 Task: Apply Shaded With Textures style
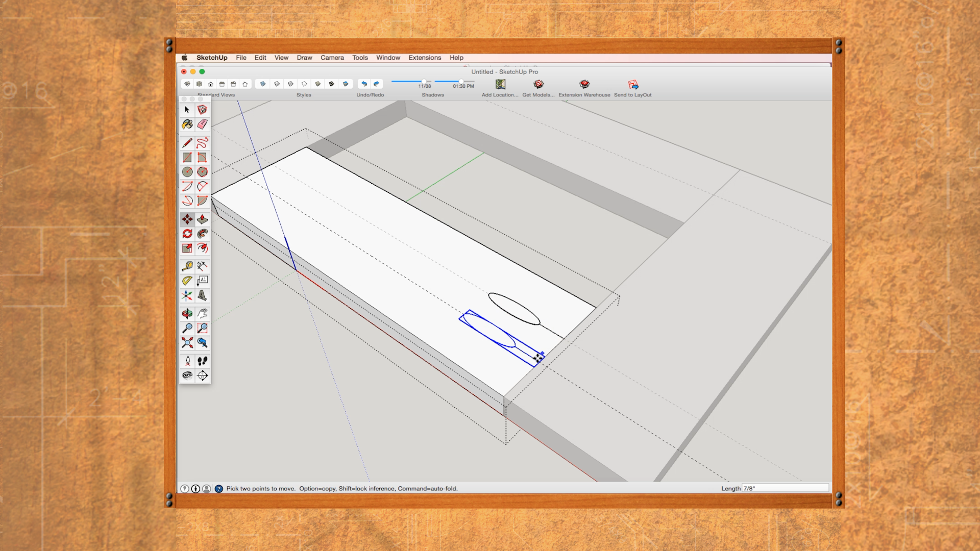(x=332, y=84)
